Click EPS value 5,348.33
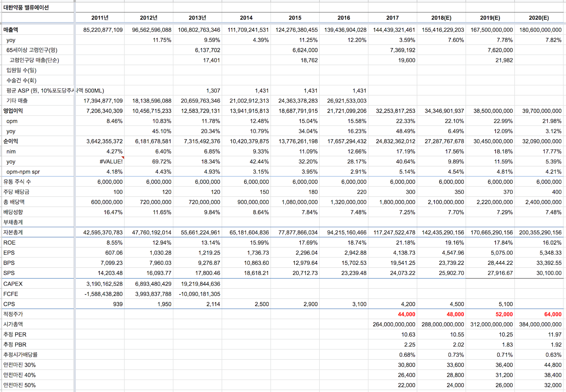 550,253
